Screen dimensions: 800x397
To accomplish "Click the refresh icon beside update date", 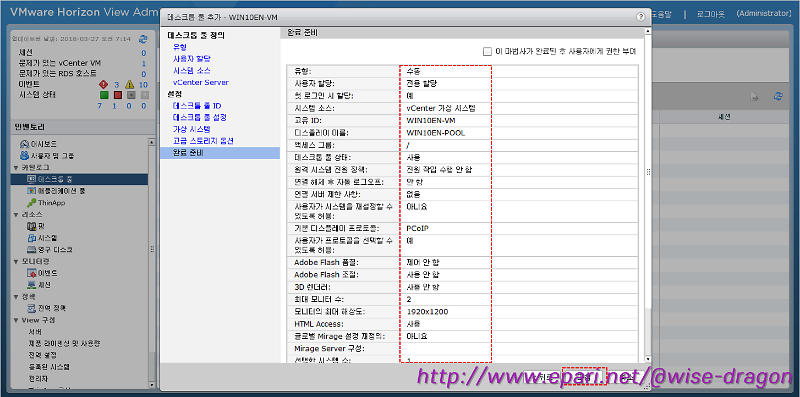I will 143,39.
